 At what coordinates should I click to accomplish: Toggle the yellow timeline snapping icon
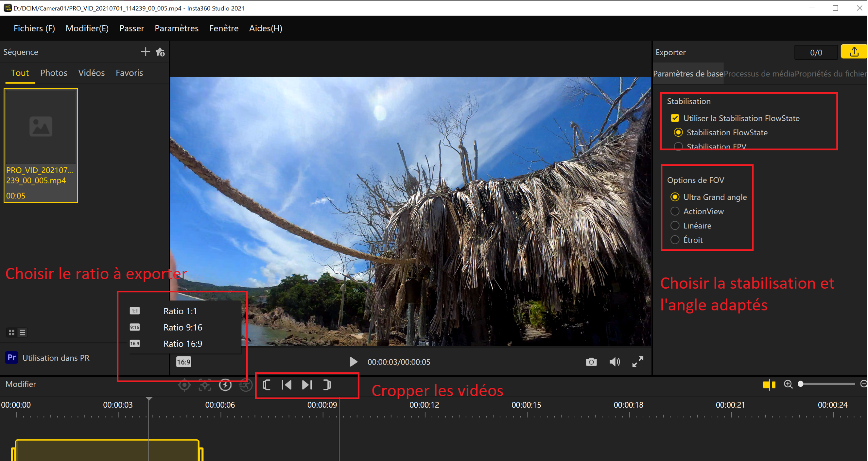coord(769,384)
